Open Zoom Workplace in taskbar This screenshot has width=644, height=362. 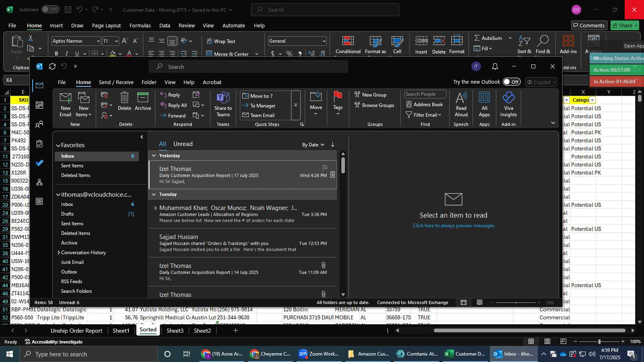[x=319, y=354]
